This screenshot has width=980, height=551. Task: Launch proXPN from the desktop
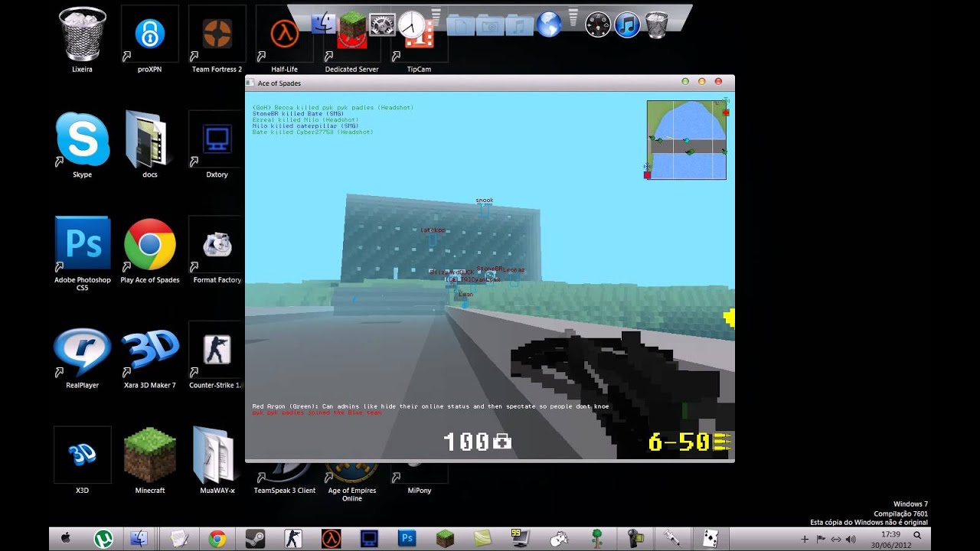coord(150,40)
